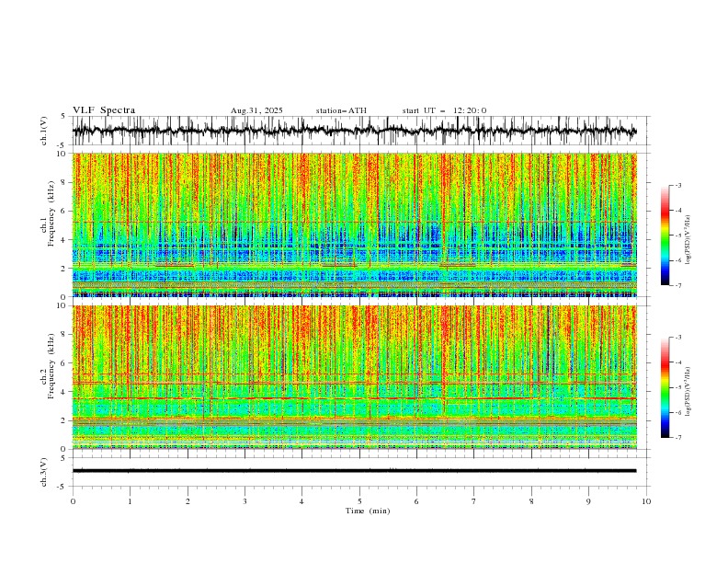
Task: Click the ch.1 color scale bar
Action: [665, 235]
